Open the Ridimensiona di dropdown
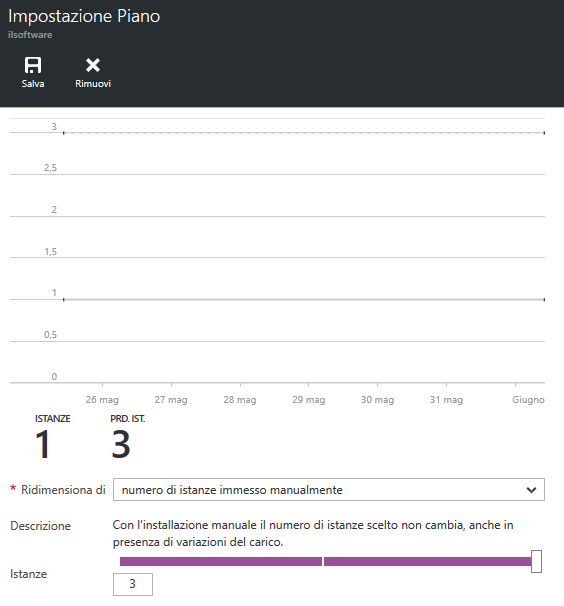The width and height of the screenshot is (564, 606). (329, 490)
